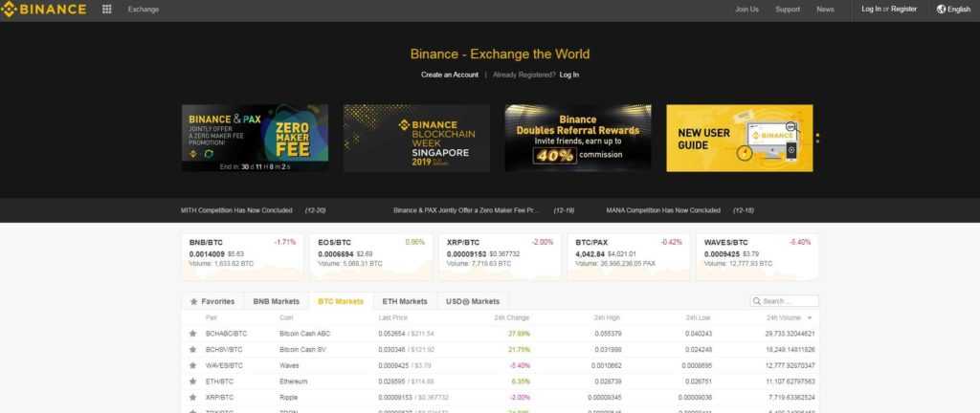This screenshot has width=980, height=413.
Task: Open the apps grid menu icon
Action: [106, 10]
